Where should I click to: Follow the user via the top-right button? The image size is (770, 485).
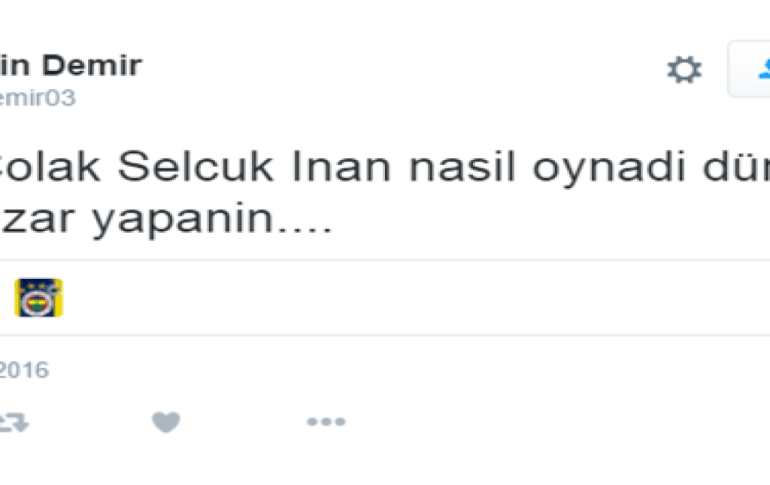click(749, 69)
